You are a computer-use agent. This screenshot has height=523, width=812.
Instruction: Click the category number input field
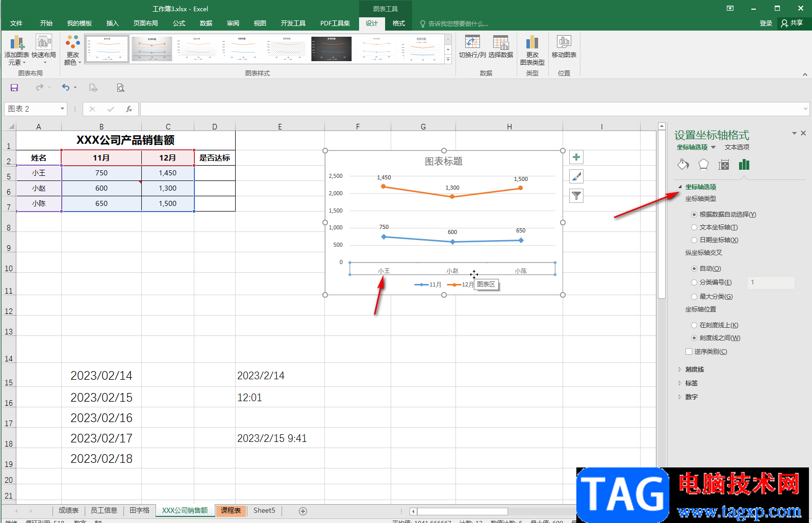coord(771,282)
